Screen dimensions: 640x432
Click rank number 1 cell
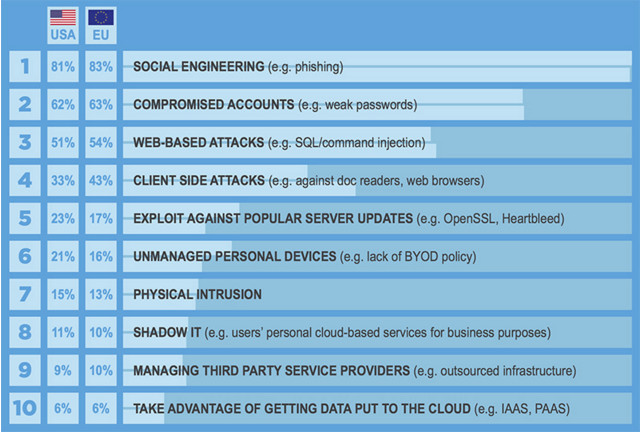25,66
